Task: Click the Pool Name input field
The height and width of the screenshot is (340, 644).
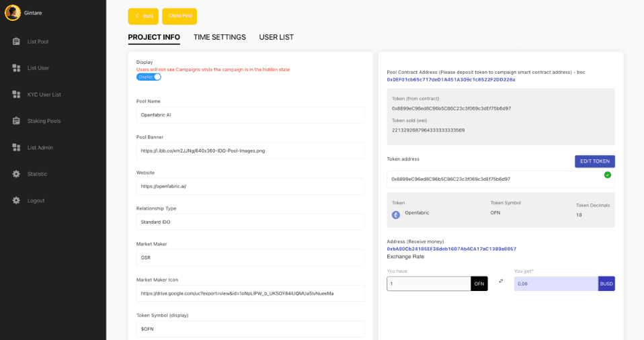Action: point(250,115)
